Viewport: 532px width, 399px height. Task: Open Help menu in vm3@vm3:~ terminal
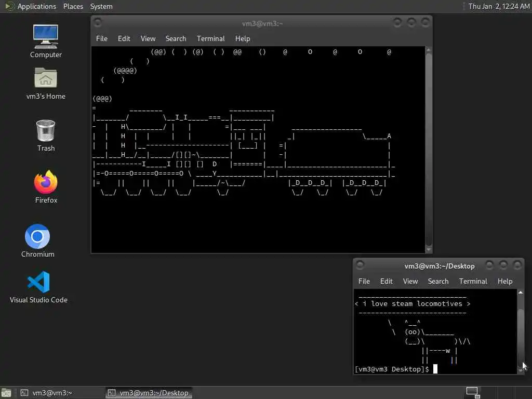click(x=243, y=38)
